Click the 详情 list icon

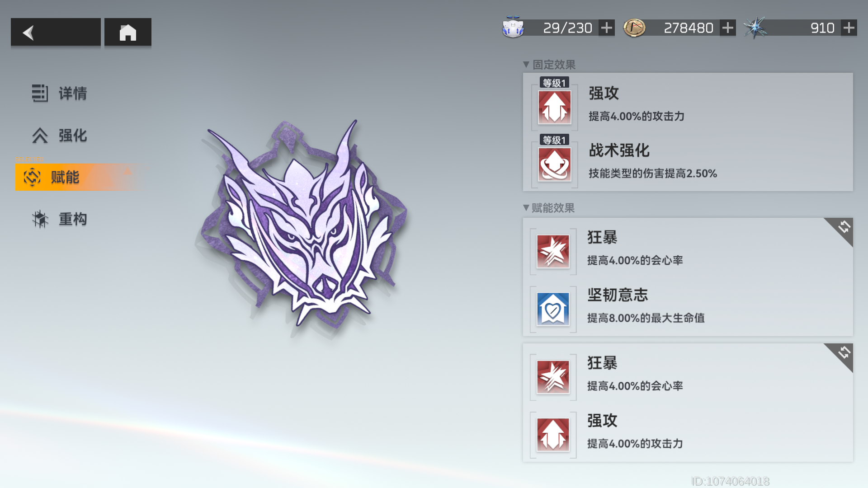point(40,94)
